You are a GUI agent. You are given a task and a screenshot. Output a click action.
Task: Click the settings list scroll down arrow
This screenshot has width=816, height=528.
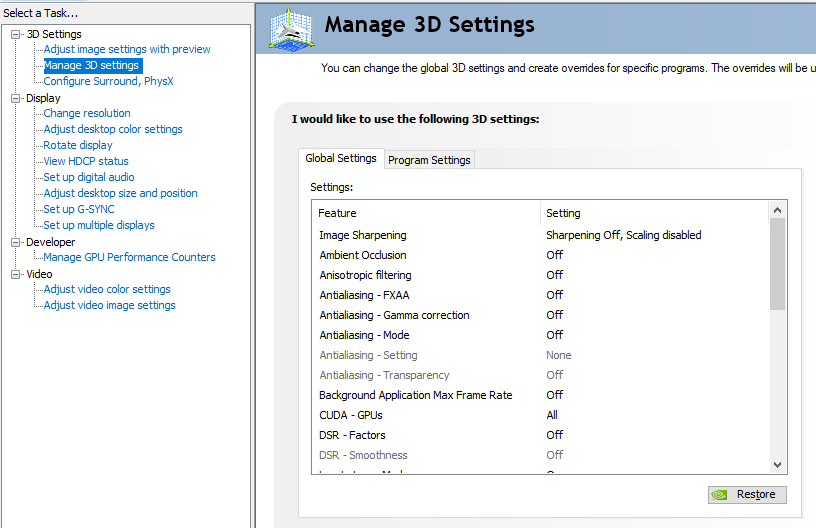pos(777,465)
